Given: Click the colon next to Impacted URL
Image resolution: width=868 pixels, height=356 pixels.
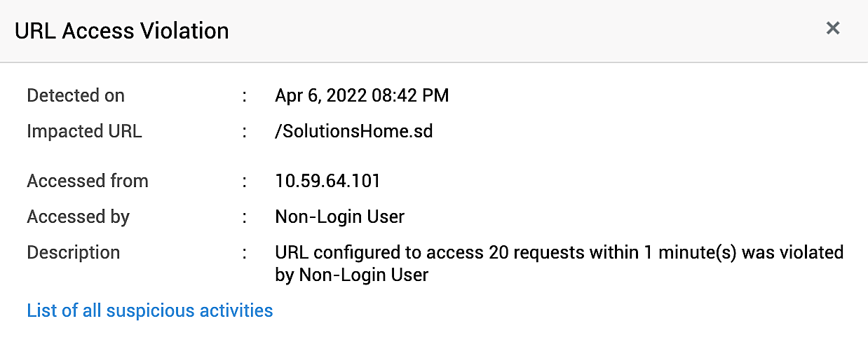Looking at the screenshot, I should (245, 131).
